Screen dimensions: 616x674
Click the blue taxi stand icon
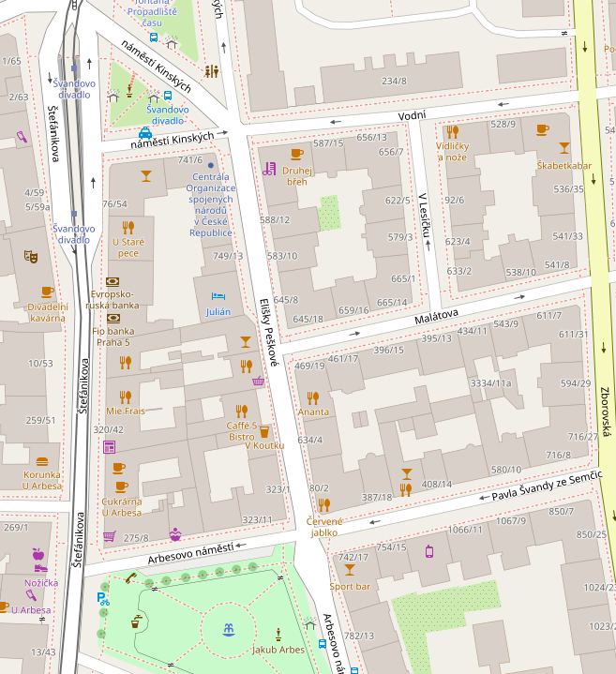(145, 132)
